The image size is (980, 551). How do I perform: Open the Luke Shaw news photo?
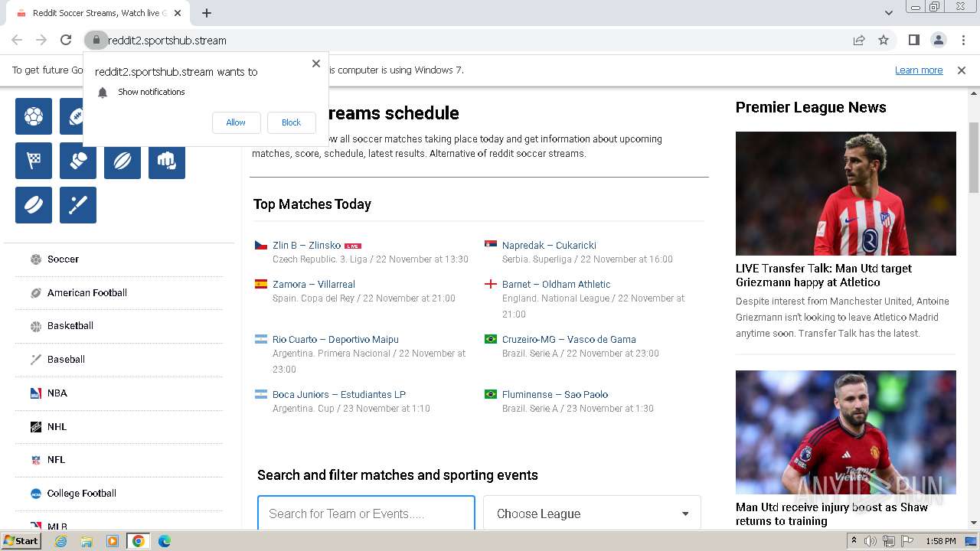(x=846, y=432)
